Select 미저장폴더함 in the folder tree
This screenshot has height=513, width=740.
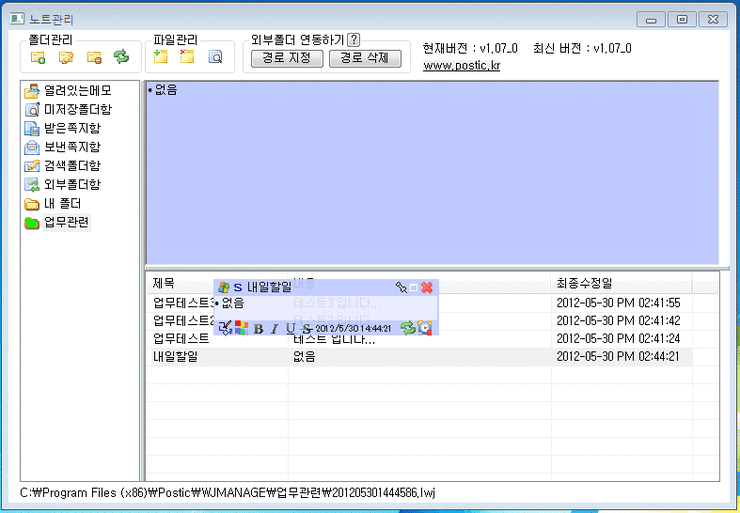pos(78,109)
